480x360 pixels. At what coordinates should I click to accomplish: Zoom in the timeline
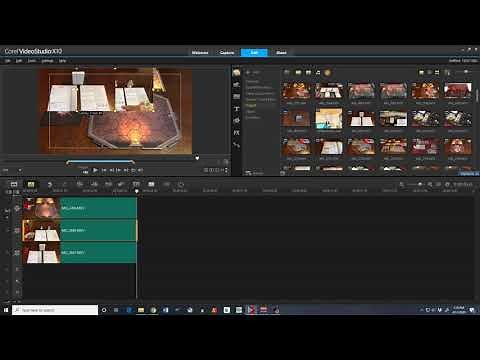pyautogui.click(x=430, y=184)
